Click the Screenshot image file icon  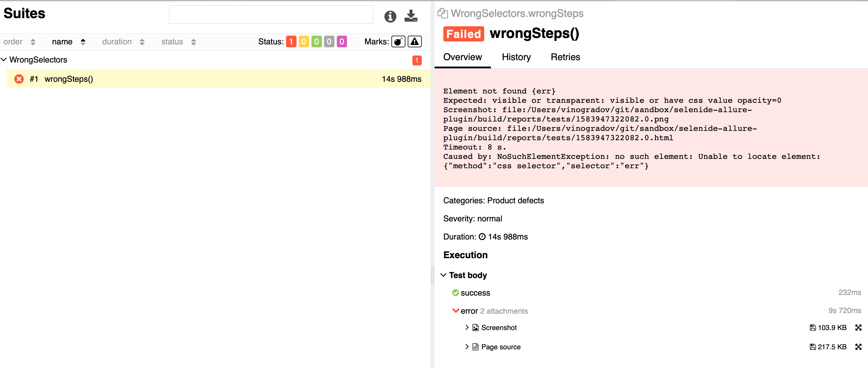point(475,327)
